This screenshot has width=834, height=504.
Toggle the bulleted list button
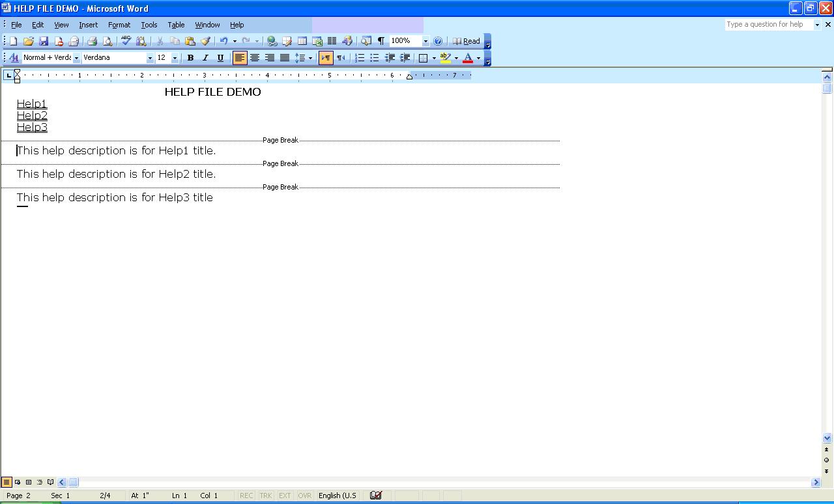pyautogui.click(x=375, y=58)
